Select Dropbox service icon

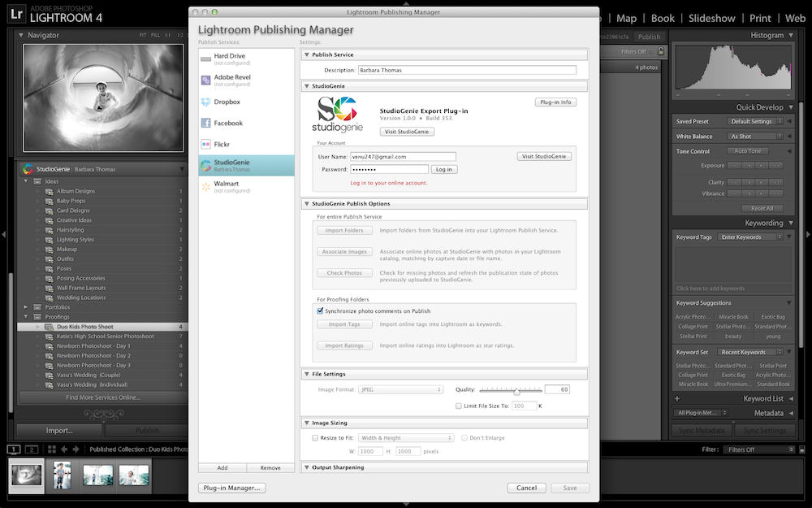coord(205,102)
